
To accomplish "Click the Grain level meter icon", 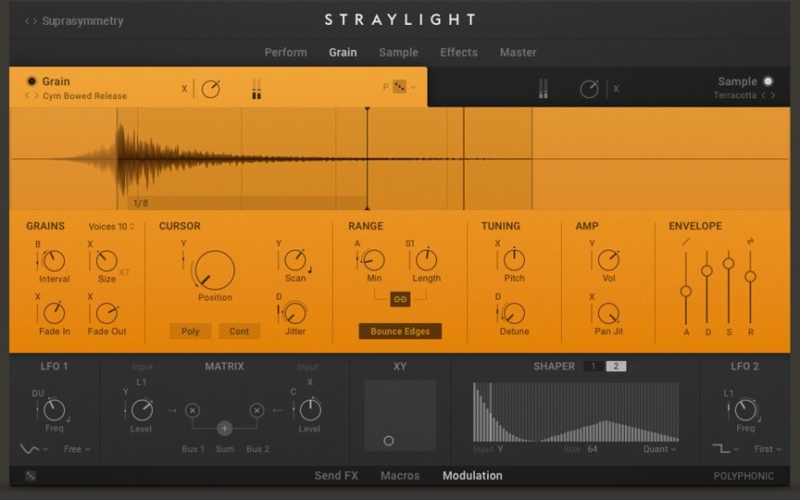I will coord(256,89).
